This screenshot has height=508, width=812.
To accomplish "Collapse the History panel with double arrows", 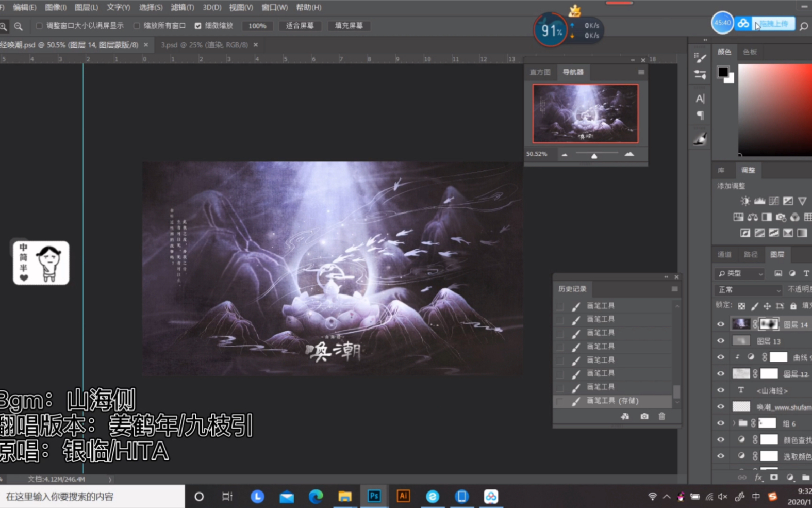I will click(666, 277).
